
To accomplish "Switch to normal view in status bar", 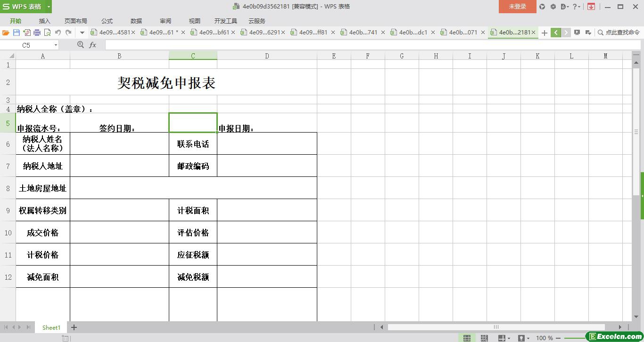I will click(x=467, y=338).
